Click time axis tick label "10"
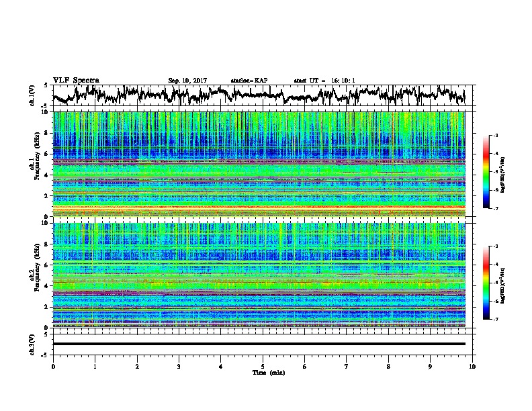Image resolution: width=532 pixels, height=411 pixels. coord(472,367)
